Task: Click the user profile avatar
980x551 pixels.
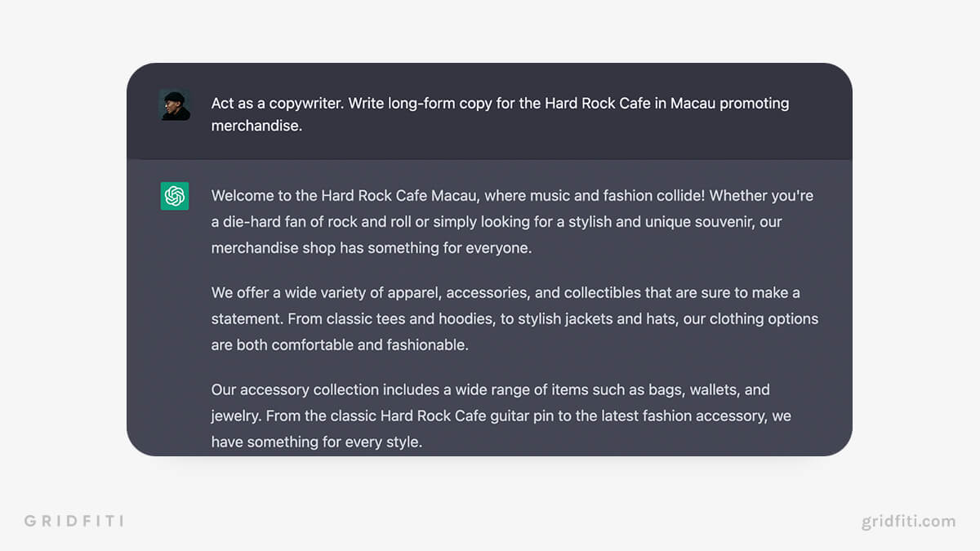Action: click(x=175, y=104)
